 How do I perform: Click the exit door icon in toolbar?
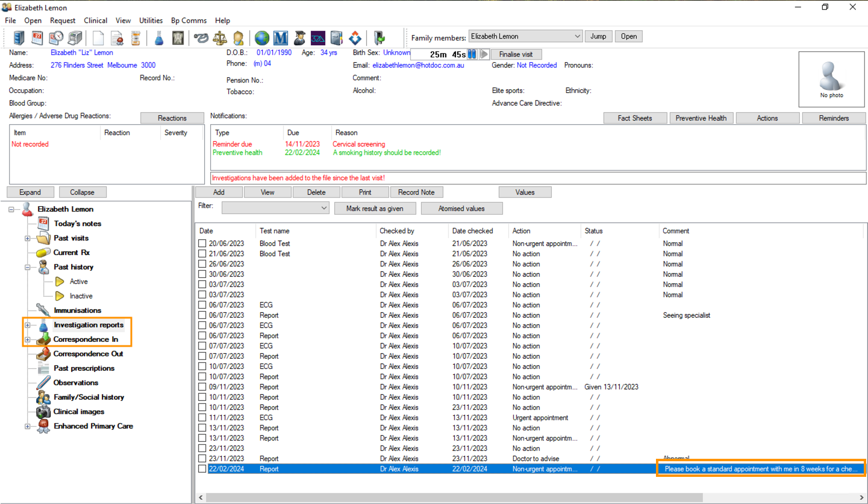click(x=379, y=38)
